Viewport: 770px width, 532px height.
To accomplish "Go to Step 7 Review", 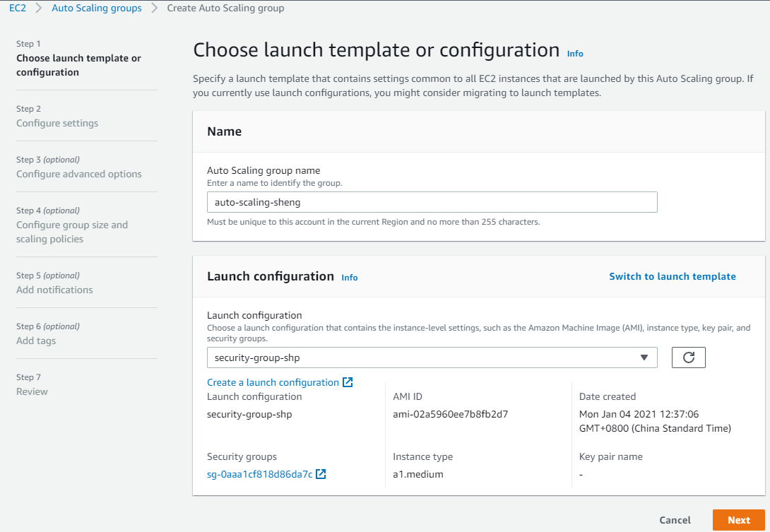I will tap(32, 391).
